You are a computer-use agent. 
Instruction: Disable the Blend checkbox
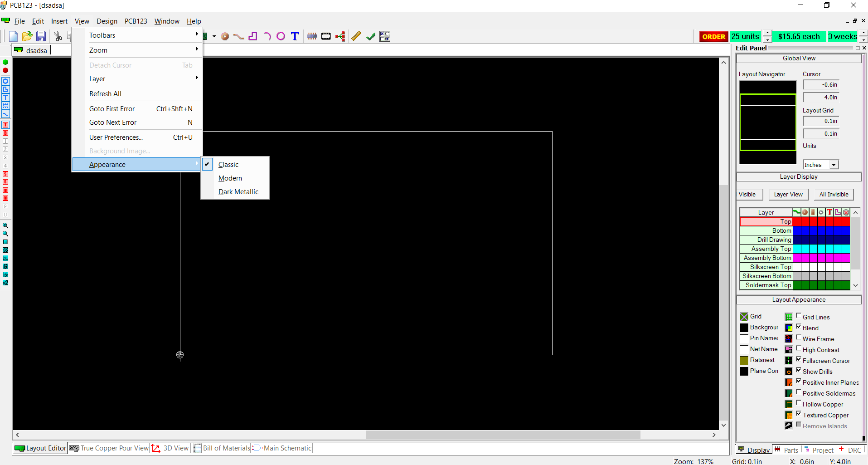tap(798, 327)
